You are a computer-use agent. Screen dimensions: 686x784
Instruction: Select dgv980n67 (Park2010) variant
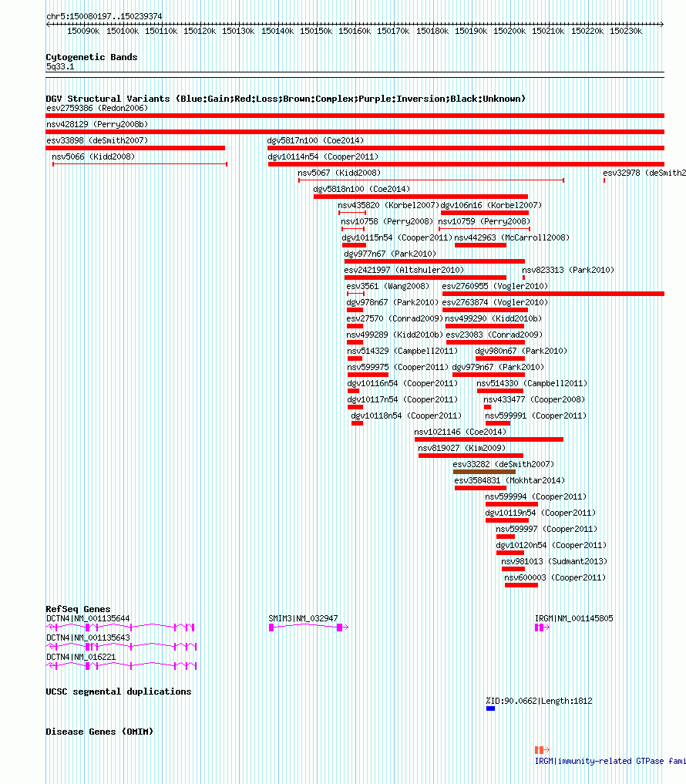point(521,351)
